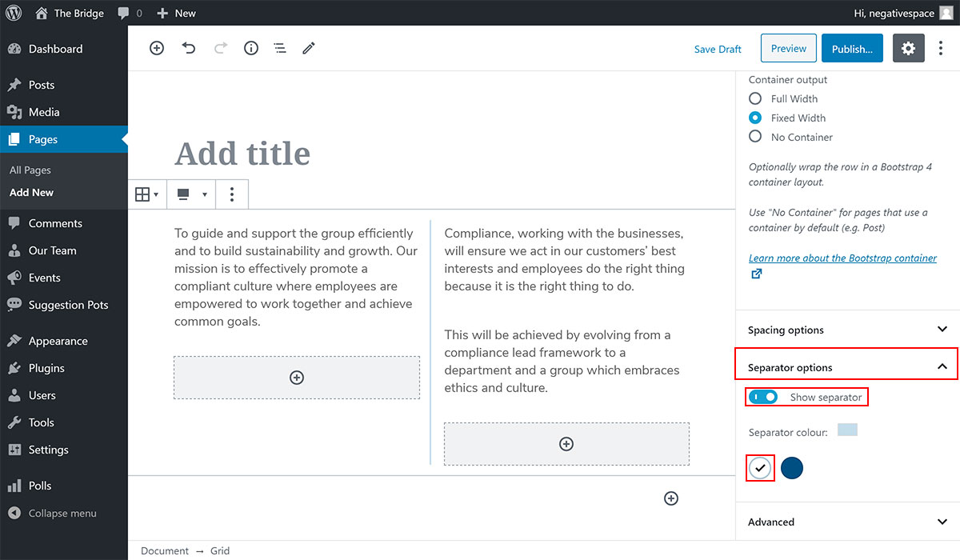Open the grid block type dropdown

[146, 194]
